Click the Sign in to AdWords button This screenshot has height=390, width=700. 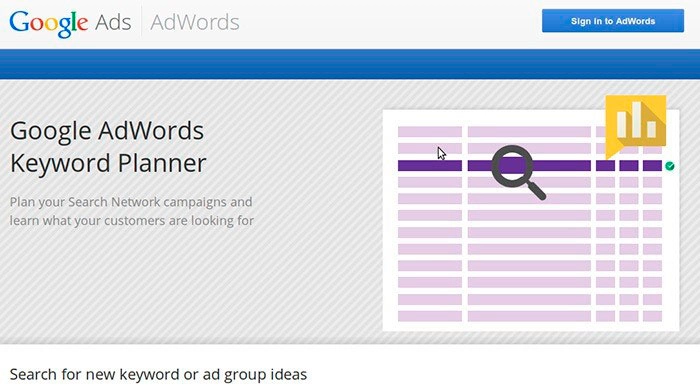(x=612, y=21)
